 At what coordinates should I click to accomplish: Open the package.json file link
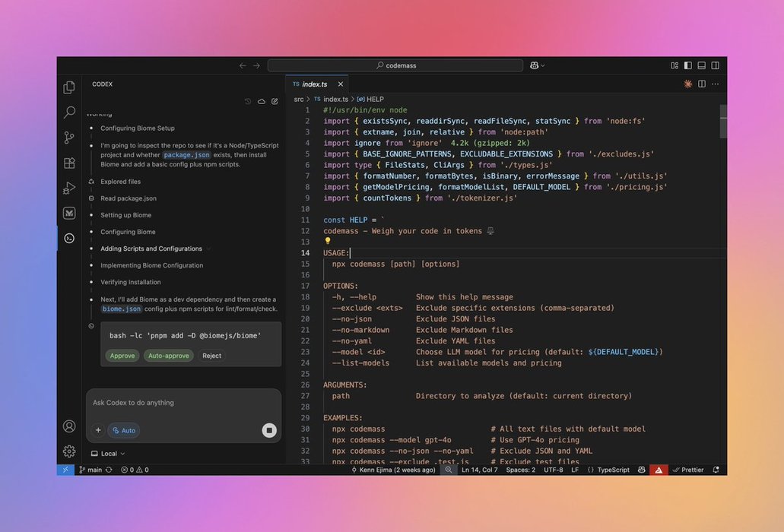[186, 155]
